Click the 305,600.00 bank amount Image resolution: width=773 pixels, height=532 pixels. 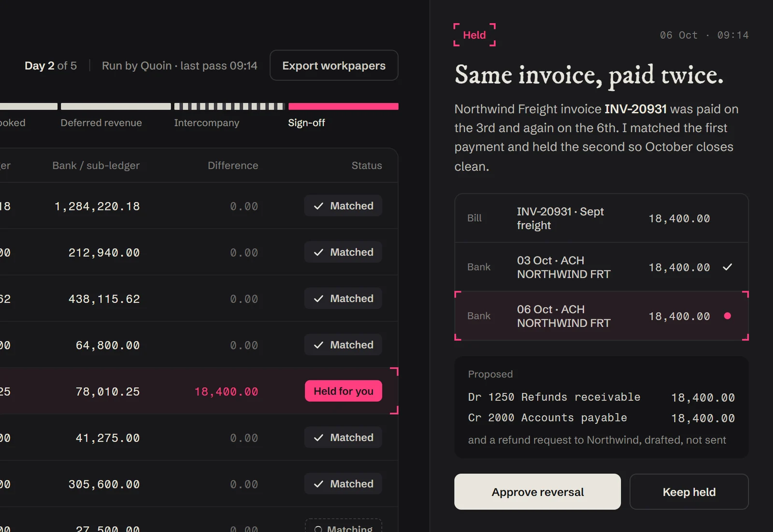point(104,484)
